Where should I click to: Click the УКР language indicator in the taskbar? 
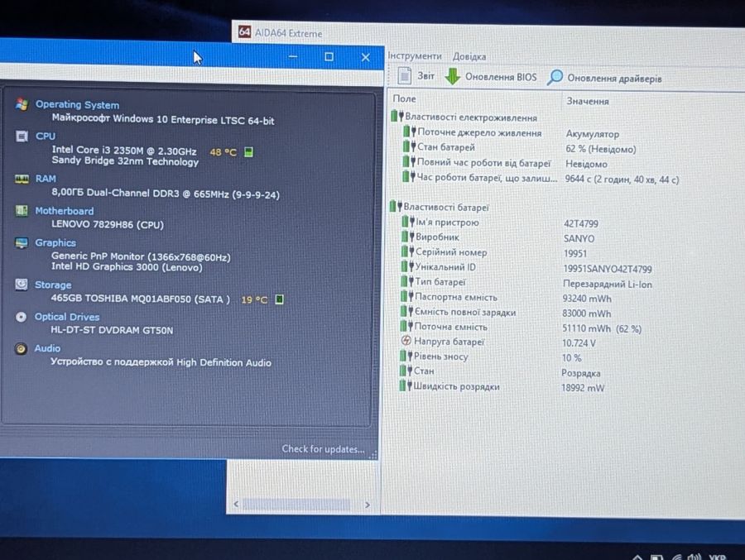[718, 557]
